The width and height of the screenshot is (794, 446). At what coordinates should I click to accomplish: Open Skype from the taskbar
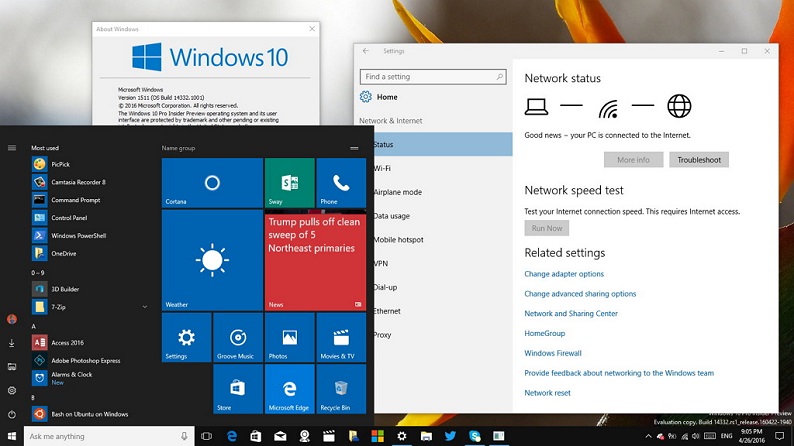474,436
